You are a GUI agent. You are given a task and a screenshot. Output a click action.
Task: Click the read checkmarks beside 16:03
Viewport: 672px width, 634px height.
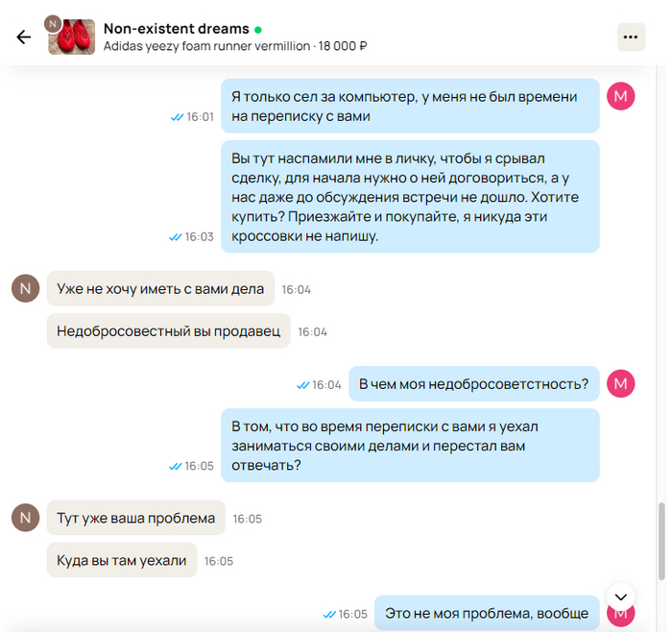[176, 236]
